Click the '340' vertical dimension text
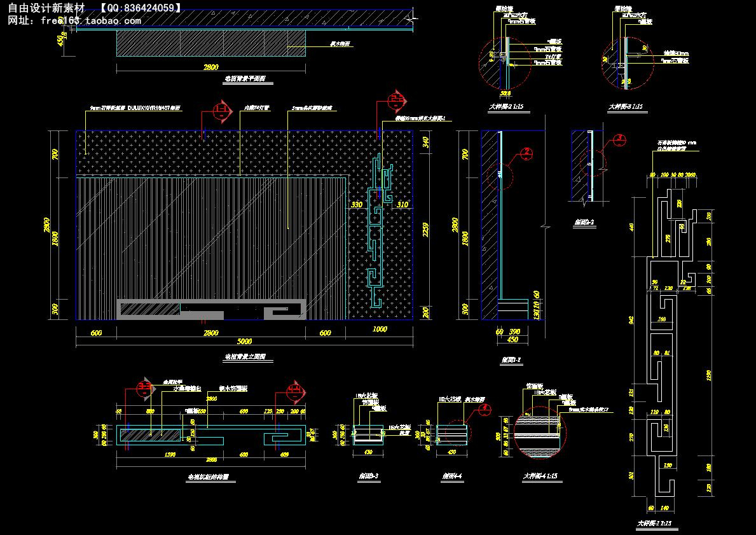 pos(425,142)
